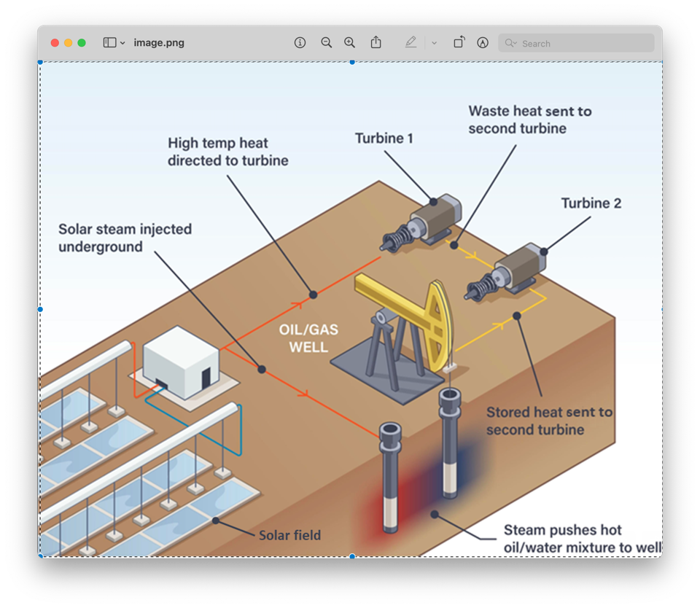Open the Inspector info icon
700x608 pixels.
(x=300, y=43)
